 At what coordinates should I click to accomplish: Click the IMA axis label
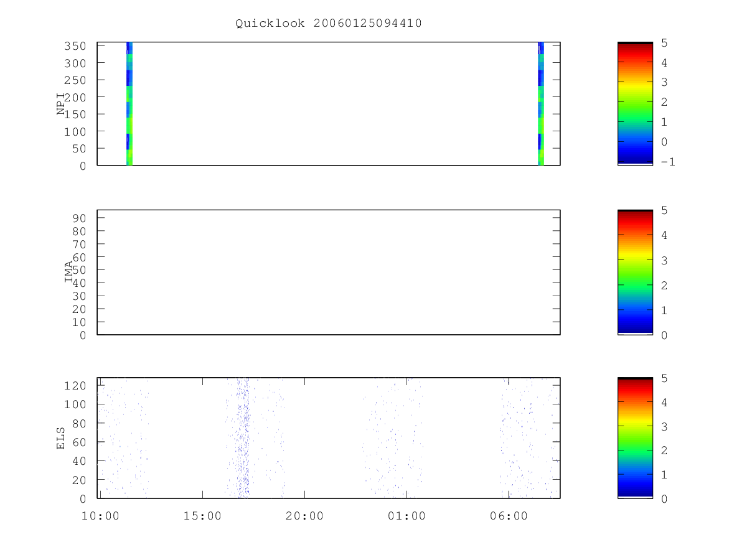(x=68, y=273)
